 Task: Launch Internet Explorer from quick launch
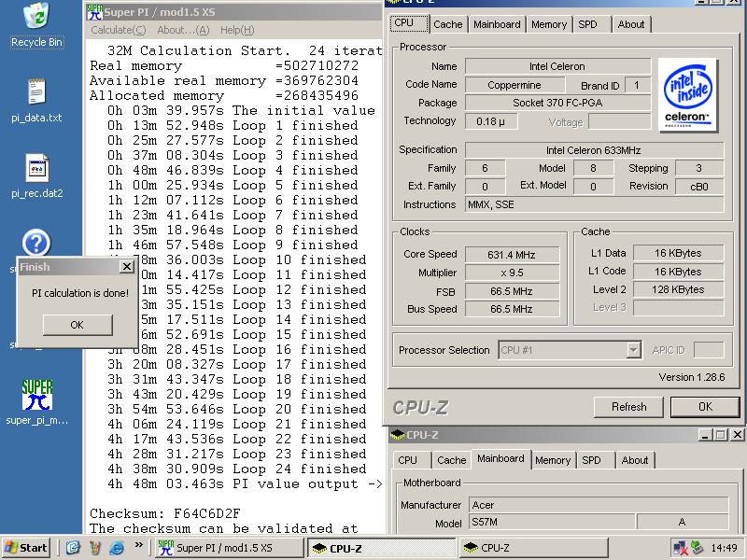point(117,548)
